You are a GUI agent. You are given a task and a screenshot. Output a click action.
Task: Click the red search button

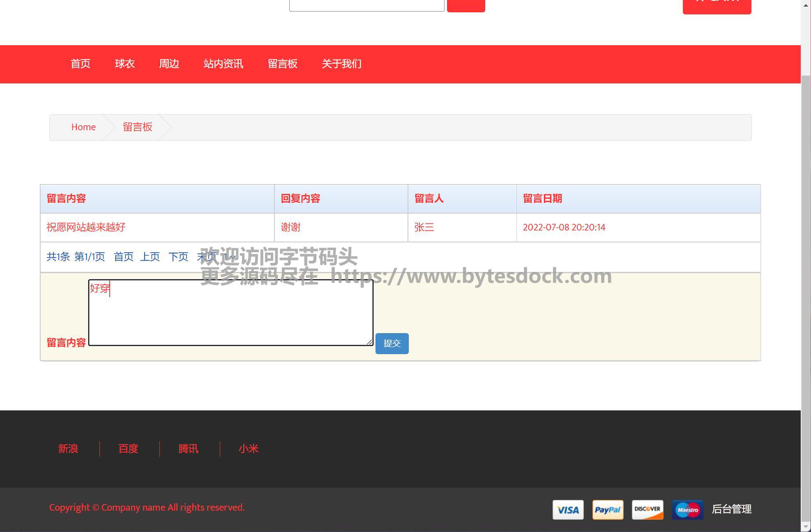[x=465, y=5]
